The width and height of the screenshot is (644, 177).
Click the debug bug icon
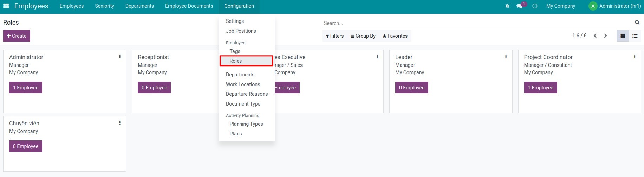click(507, 6)
